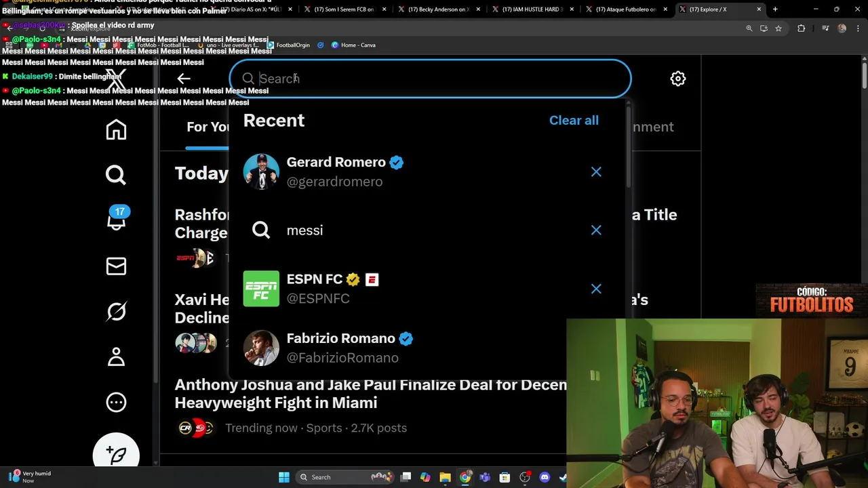This screenshot has width=868, height=488.
Task: Remove messi from recent searches
Action: pos(596,230)
